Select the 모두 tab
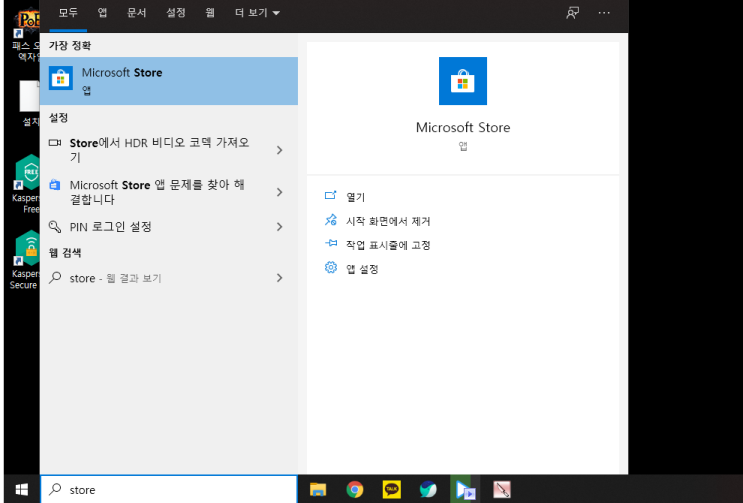743x503 pixels. click(x=68, y=13)
